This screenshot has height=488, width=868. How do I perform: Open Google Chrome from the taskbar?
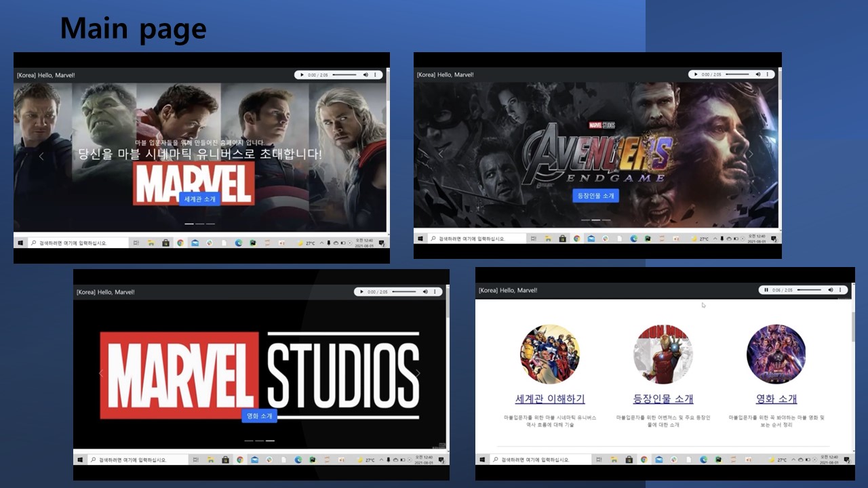click(x=181, y=243)
